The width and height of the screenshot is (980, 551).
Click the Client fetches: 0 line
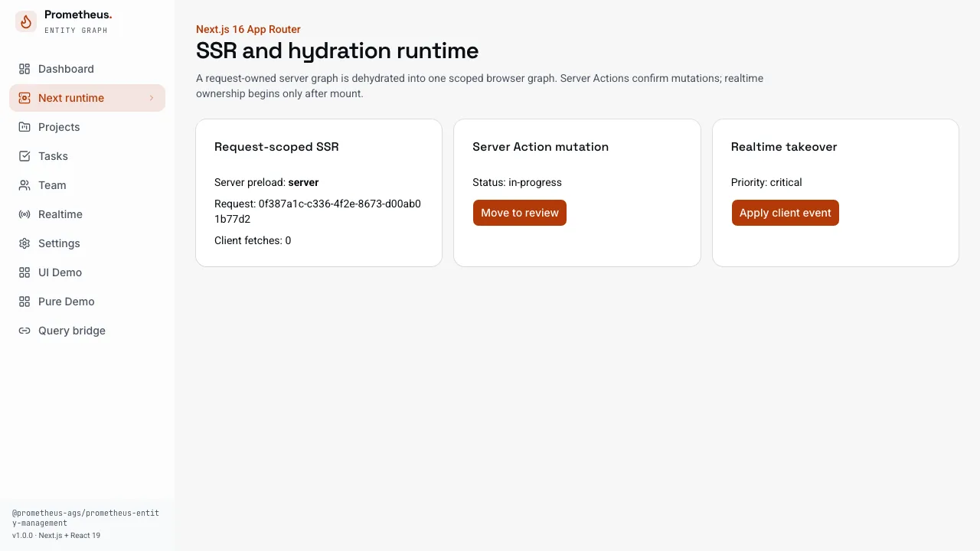[x=253, y=240]
